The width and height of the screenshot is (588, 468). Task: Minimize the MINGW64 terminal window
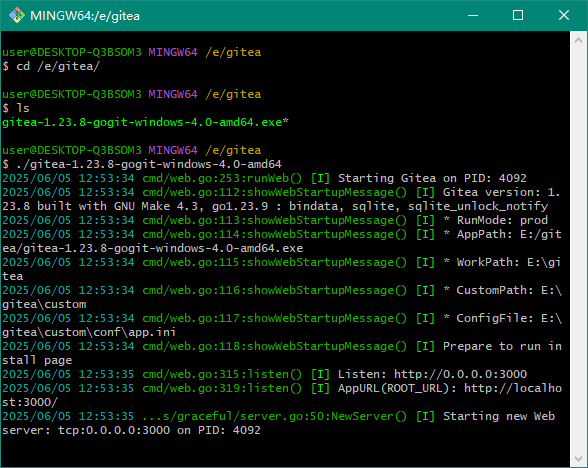[x=473, y=15]
